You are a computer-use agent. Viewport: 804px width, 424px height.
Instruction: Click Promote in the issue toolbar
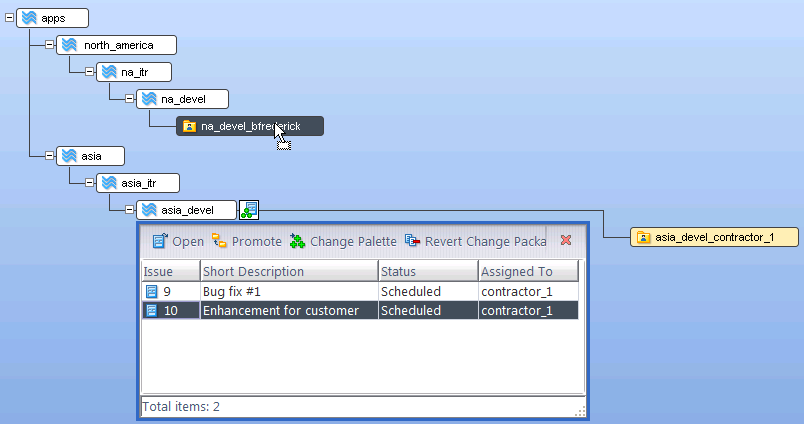coord(246,241)
